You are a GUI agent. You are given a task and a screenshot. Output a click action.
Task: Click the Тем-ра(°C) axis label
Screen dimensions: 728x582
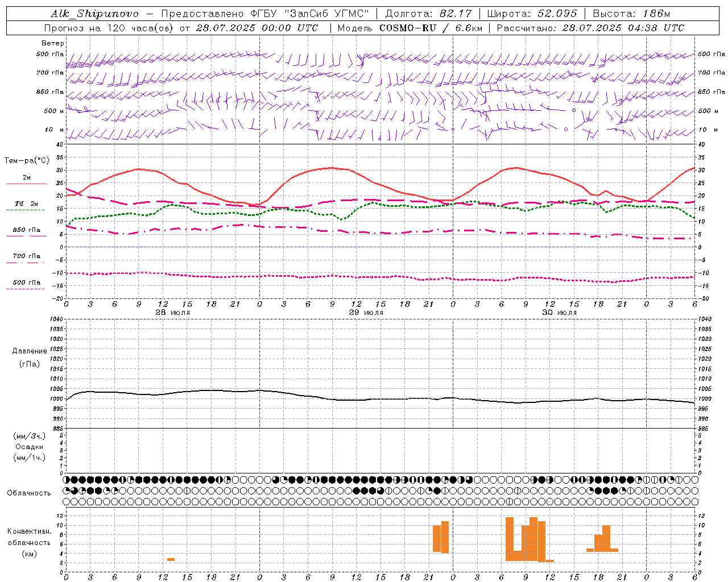coord(27,161)
